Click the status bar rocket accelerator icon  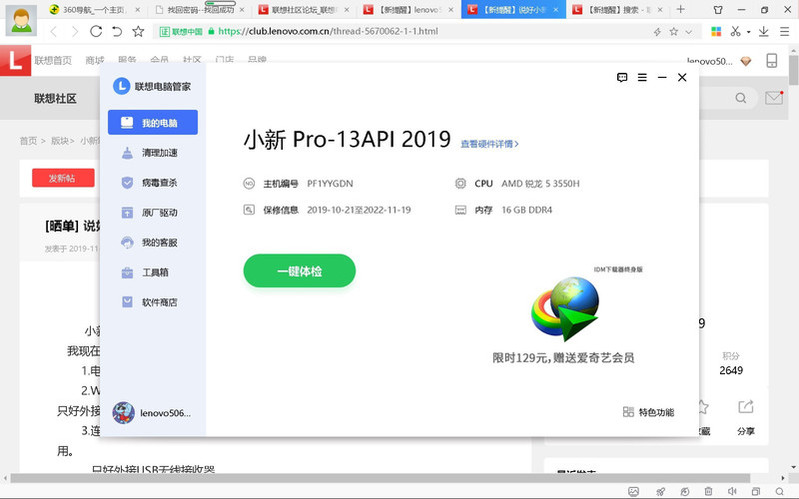[660, 491]
